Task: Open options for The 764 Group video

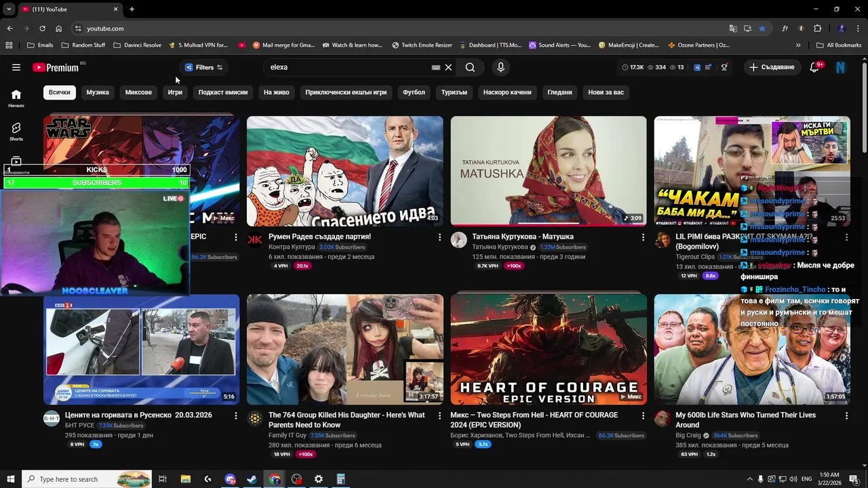Action: pyautogui.click(x=439, y=415)
